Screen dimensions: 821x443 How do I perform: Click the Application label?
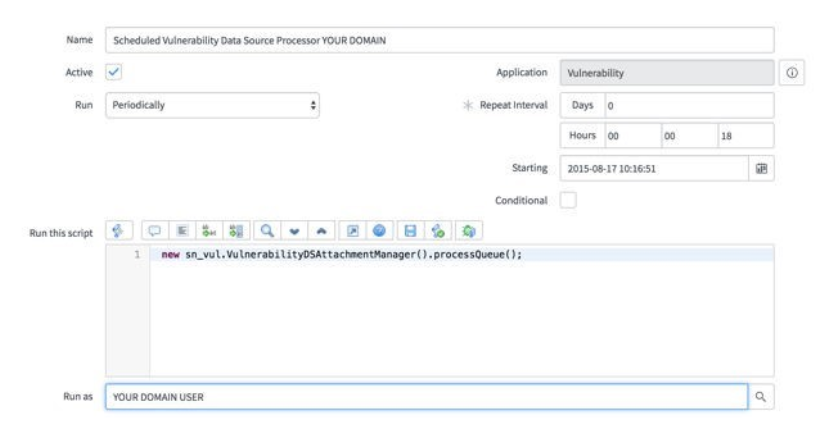(522, 72)
